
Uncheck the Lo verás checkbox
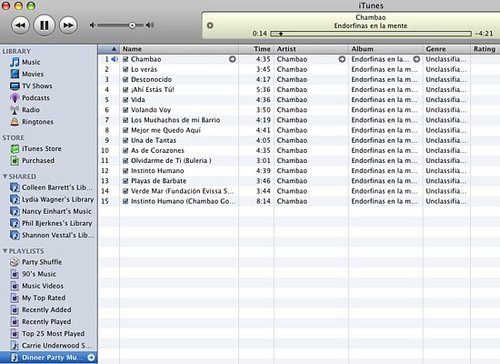[125, 69]
